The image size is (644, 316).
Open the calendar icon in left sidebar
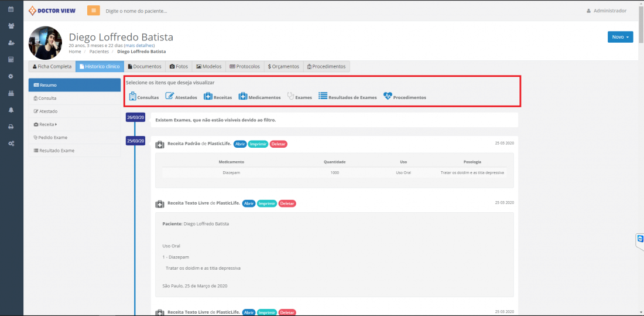tap(11, 9)
